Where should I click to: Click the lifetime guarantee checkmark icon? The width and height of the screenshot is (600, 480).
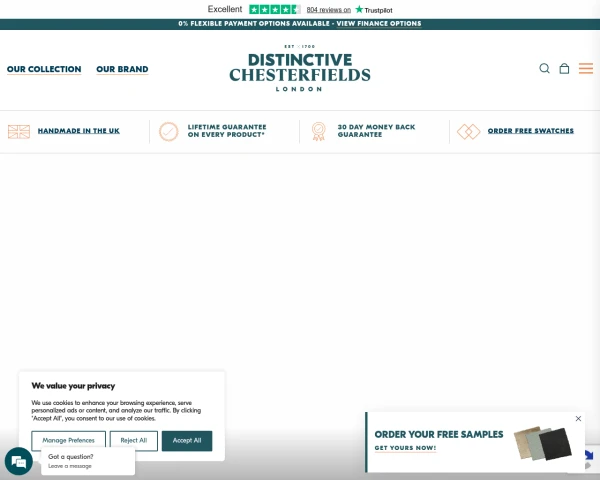168,131
